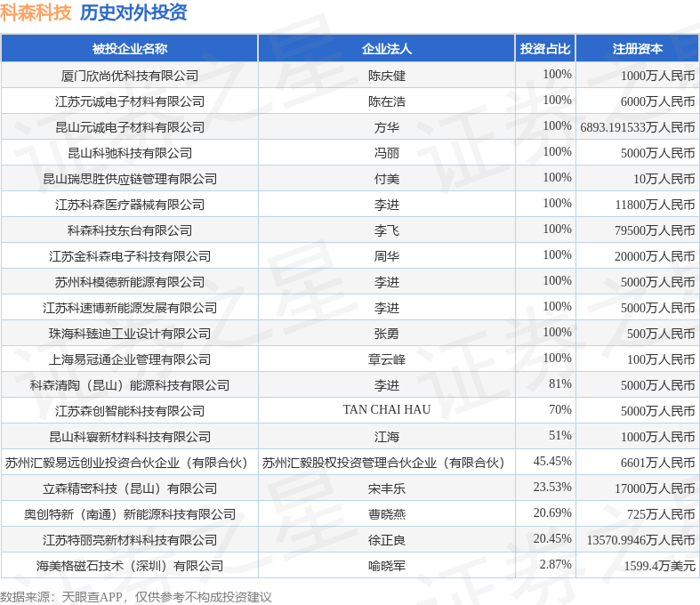This screenshot has height=605, width=700.
Task: Click legal person 付美
Action: click(387, 179)
